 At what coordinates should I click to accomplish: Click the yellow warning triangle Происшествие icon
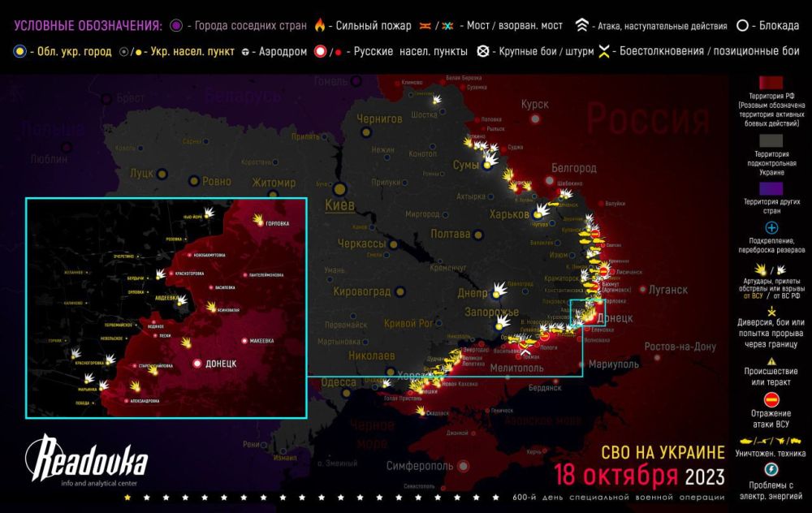coord(771,361)
